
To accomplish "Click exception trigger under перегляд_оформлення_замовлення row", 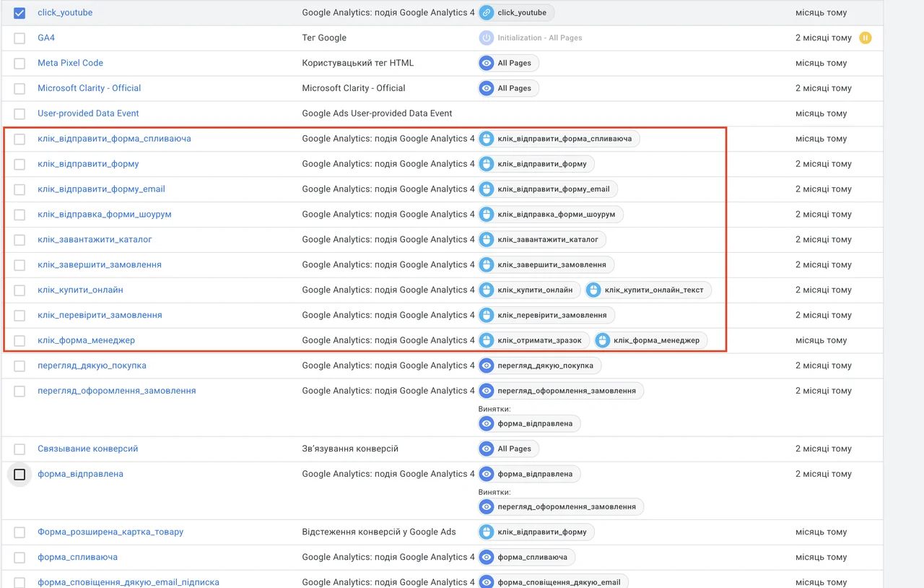I will [529, 423].
